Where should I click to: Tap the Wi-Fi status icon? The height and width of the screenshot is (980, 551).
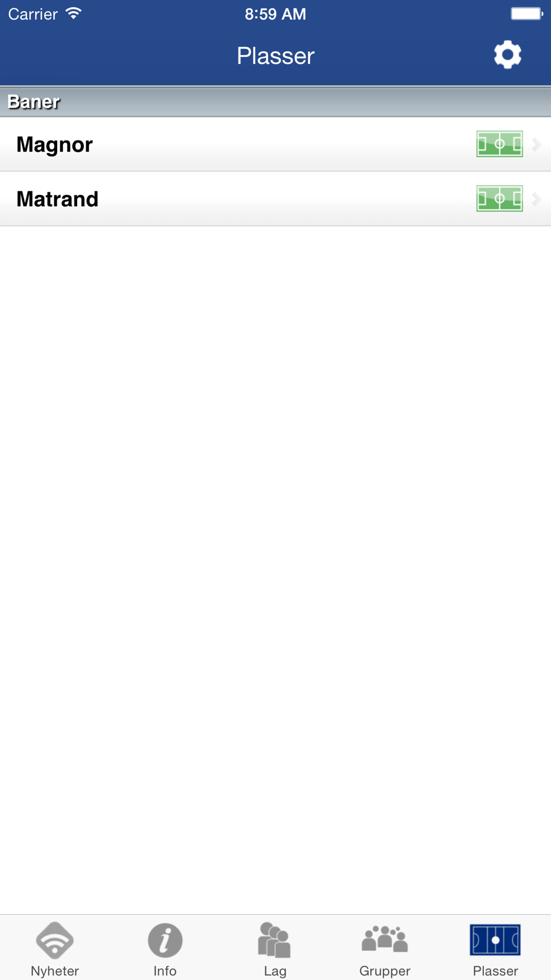pyautogui.click(x=73, y=13)
